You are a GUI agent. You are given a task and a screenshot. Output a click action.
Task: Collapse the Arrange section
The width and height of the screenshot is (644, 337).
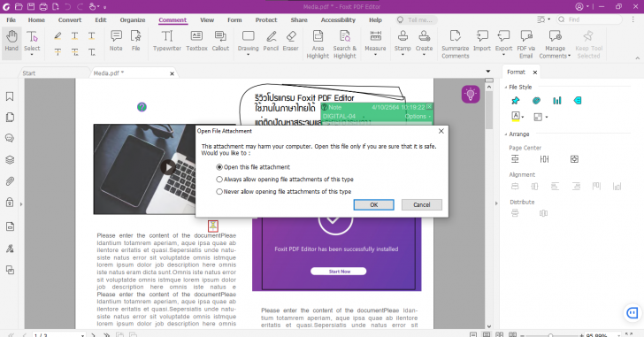point(506,134)
